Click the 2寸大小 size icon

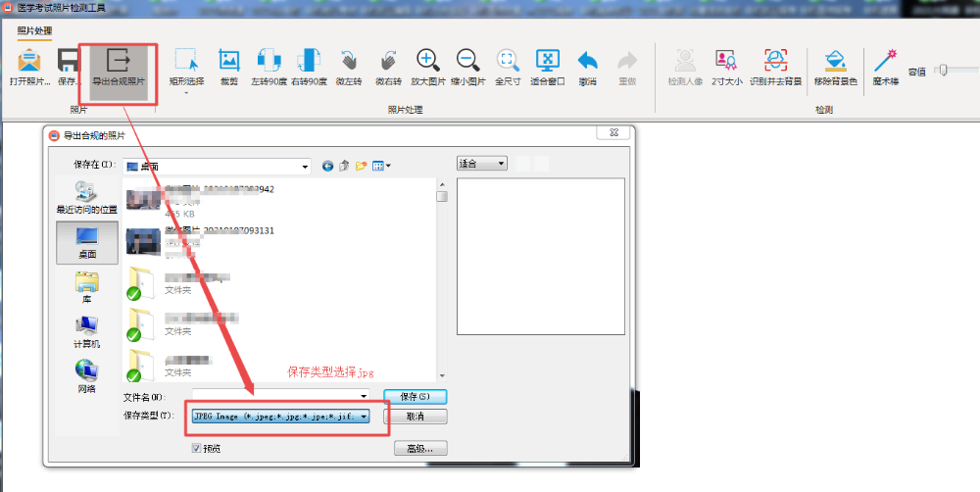point(726,64)
